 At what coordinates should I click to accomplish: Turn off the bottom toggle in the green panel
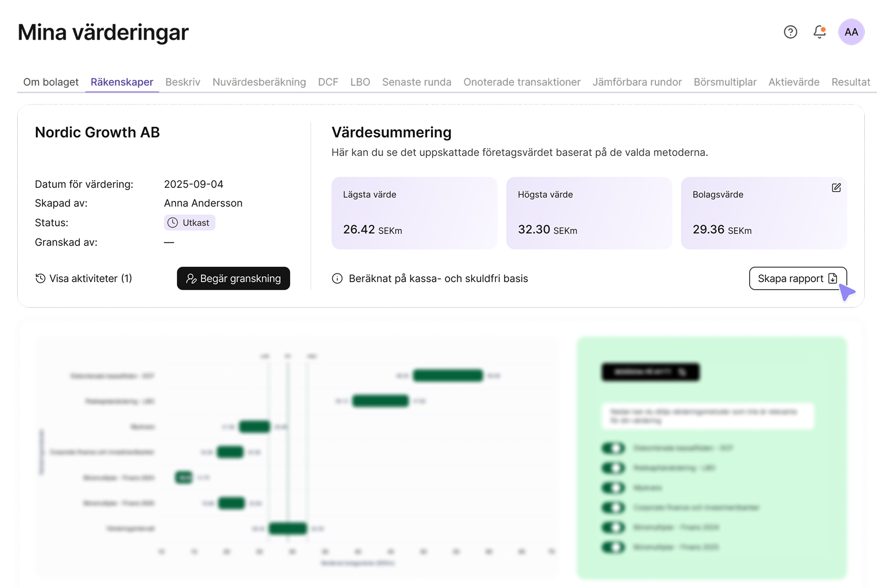(613, 547)
